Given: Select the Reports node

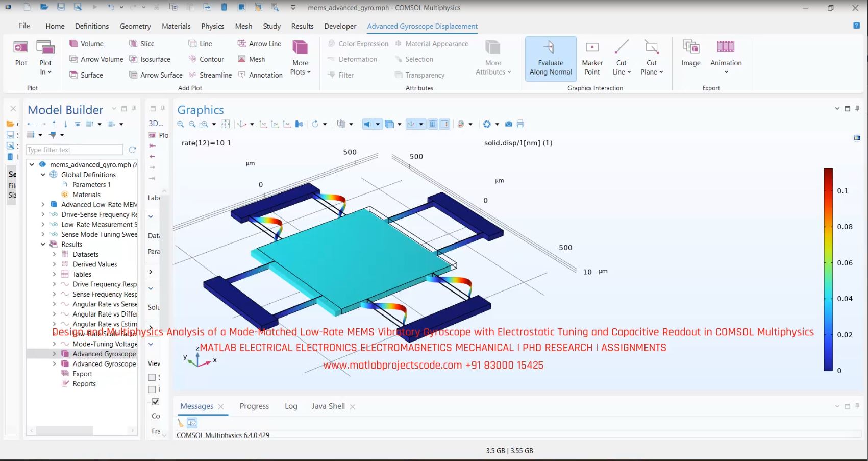Looking at the screenshot, I should tap(84, 384).
